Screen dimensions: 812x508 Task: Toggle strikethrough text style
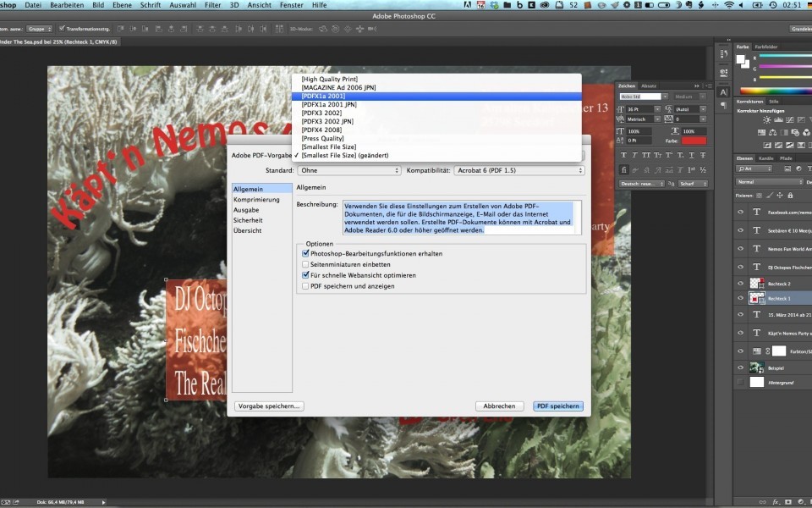703,155
